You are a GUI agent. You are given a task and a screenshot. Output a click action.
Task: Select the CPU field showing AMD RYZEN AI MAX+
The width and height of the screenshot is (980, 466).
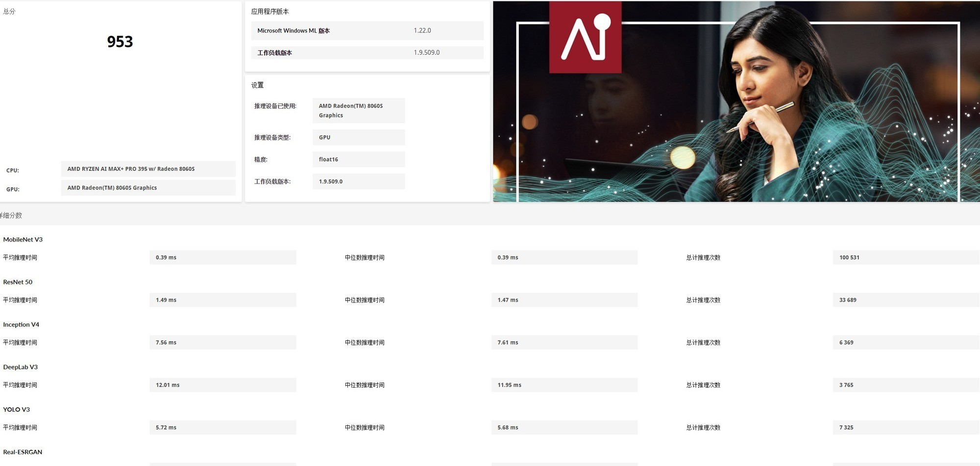148,169
